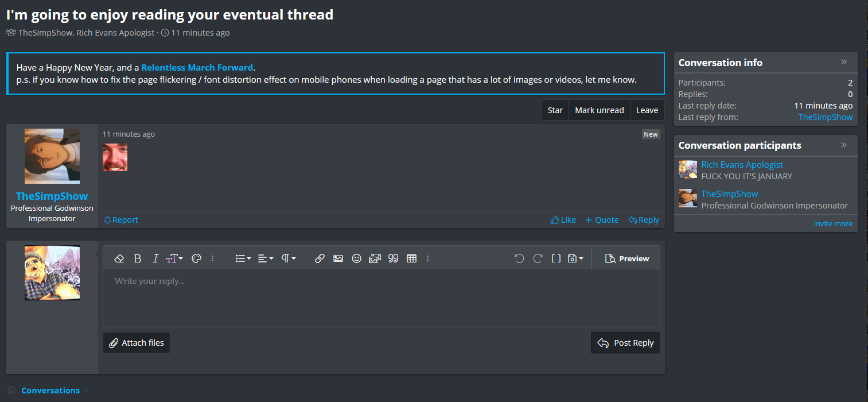Toggle BB code mode brackets icon
Viewport: 868px width, 402px height.
click(x=556, y=258)
